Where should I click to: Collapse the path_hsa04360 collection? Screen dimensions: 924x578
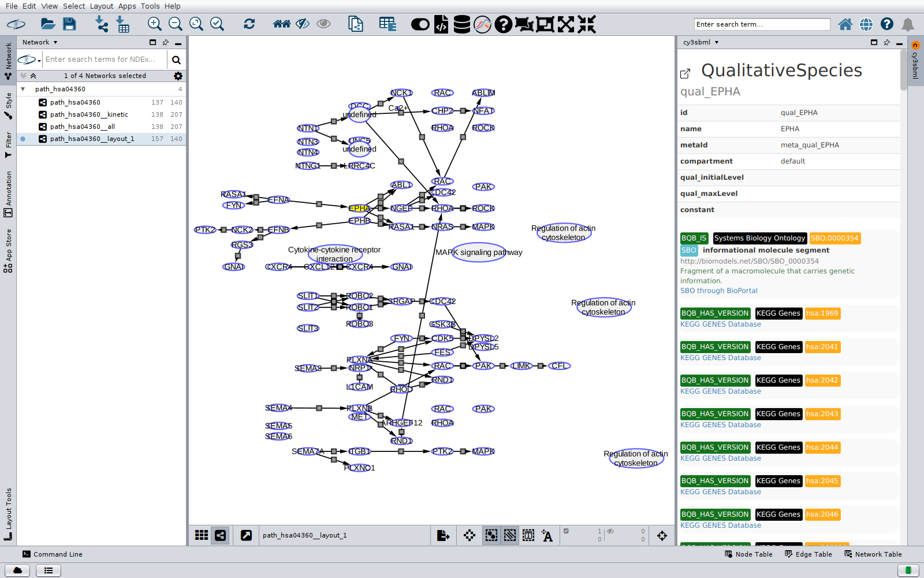(x=23, y=89)
